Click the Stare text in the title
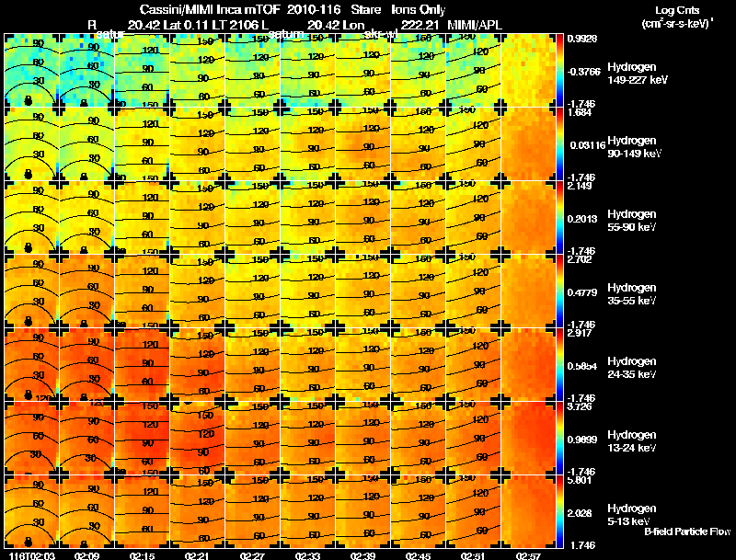Screen dimensions: 736x560 tap(366, 9)
